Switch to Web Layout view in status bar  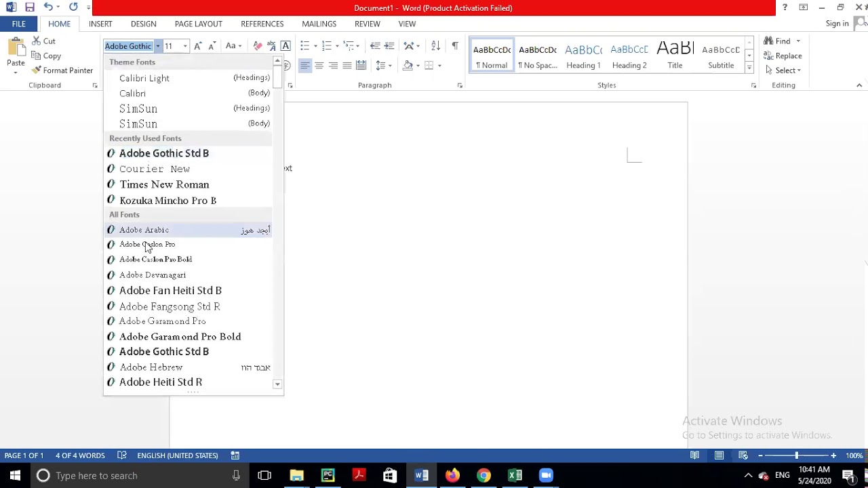[743, 455]
